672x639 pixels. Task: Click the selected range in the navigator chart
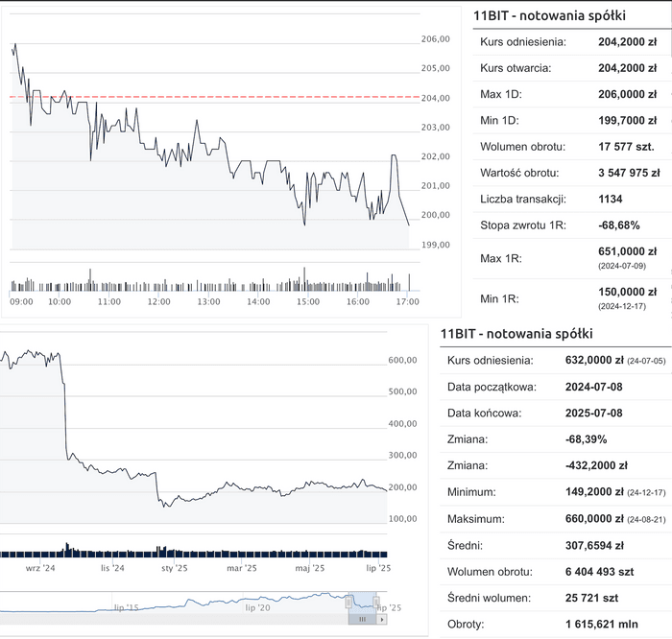click(x=363, y=603)
